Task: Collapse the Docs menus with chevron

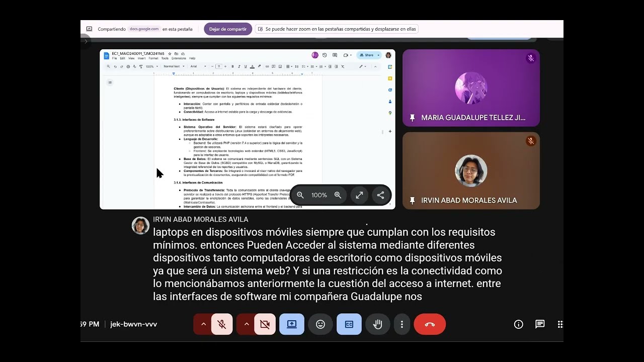Action: (375, 66)
